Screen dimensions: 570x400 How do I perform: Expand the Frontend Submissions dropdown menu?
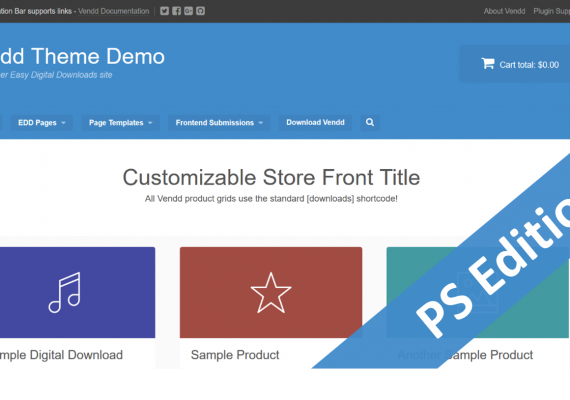pos(219,123)
